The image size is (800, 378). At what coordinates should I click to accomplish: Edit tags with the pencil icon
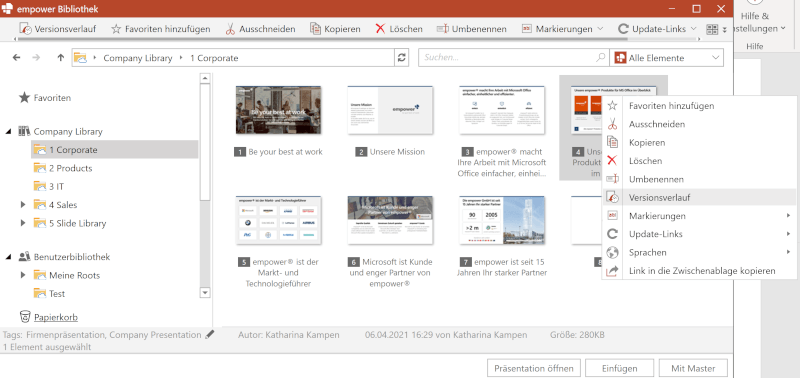click(x=210, y=335)
